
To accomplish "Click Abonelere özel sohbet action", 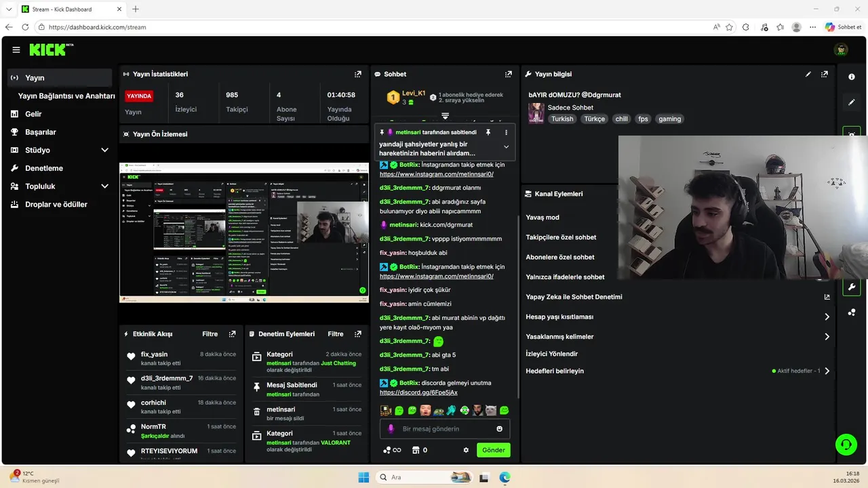I will pyautogui.click(x=560, y=257).
